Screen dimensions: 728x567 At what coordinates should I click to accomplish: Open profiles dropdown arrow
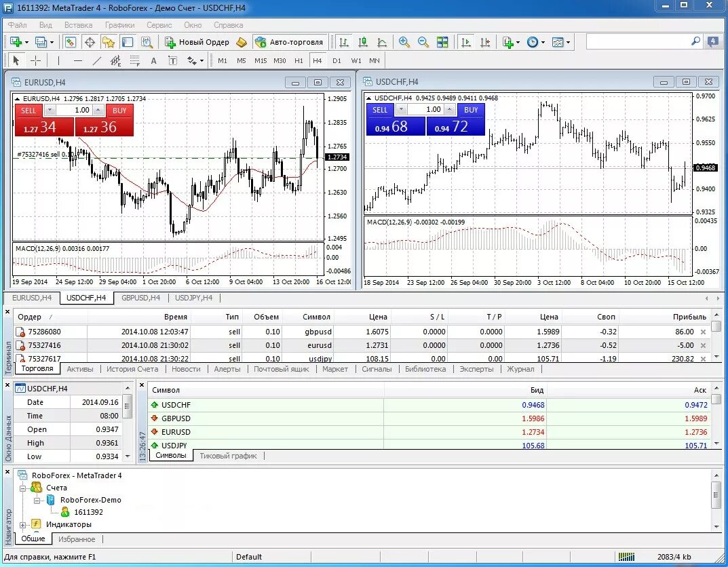[52, 42]
